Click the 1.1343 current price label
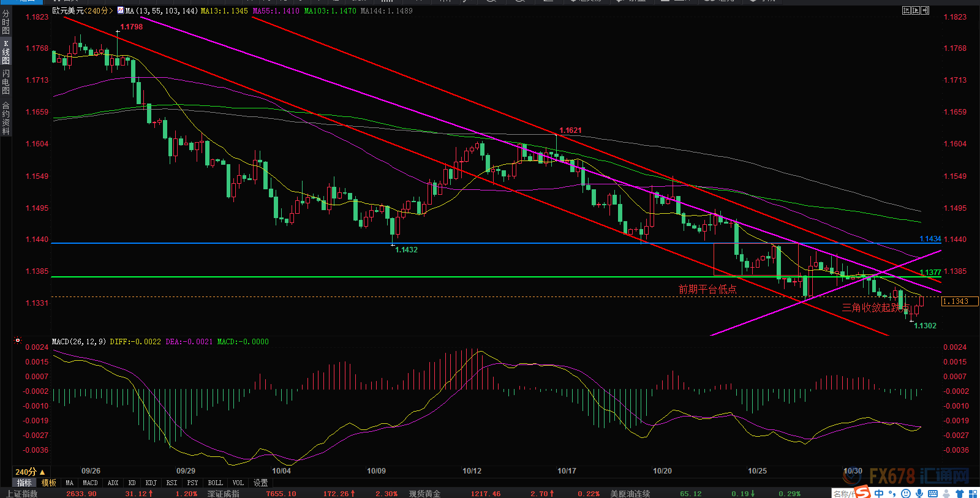This screenshot has width=980, height=498. click(956, 301)
